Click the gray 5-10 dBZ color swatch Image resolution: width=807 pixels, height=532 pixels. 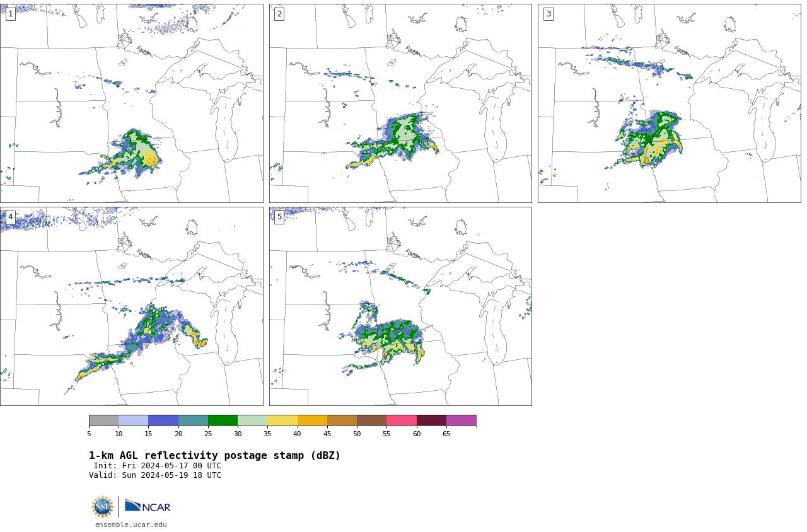click(x=103, y=420)
